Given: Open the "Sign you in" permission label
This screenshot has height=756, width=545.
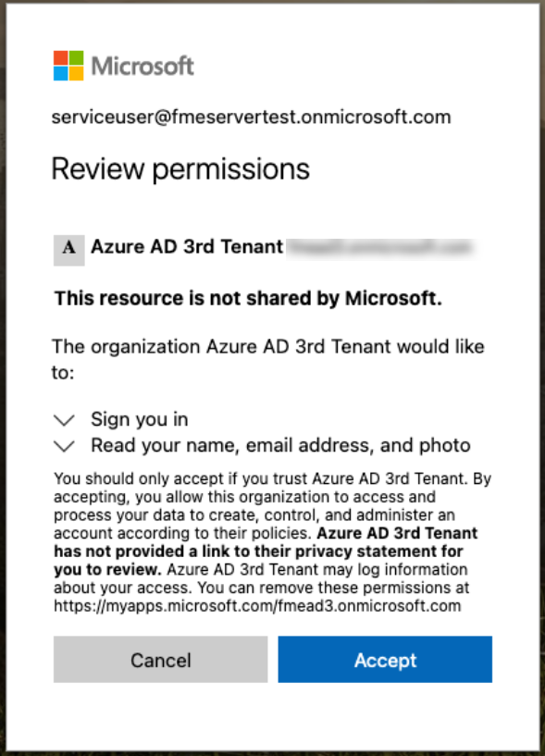Looking at the screenshot, I should [140, 420].
